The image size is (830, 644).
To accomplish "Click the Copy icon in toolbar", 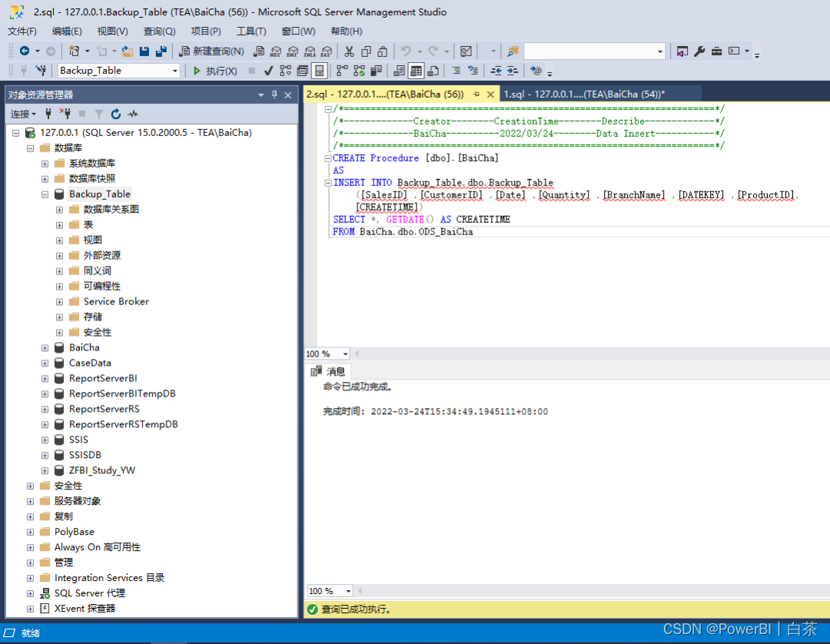I will coord(366,51).
